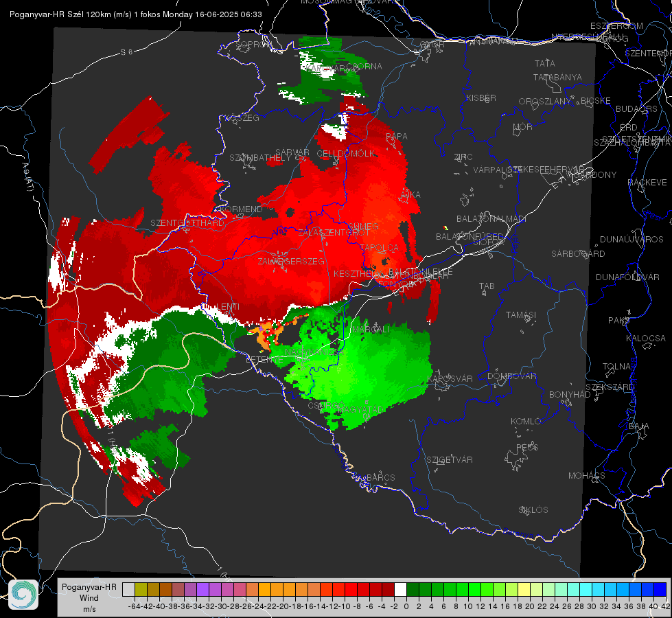The height and width of the screenshot is (618, 672).
Task: Click the TOLNA city label
Action: coord(616,366)
